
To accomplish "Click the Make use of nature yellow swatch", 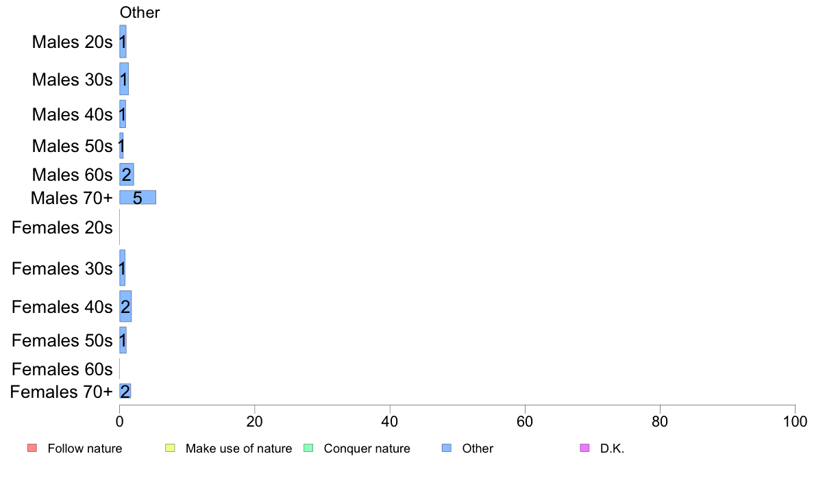I will [x=171, y=448].
